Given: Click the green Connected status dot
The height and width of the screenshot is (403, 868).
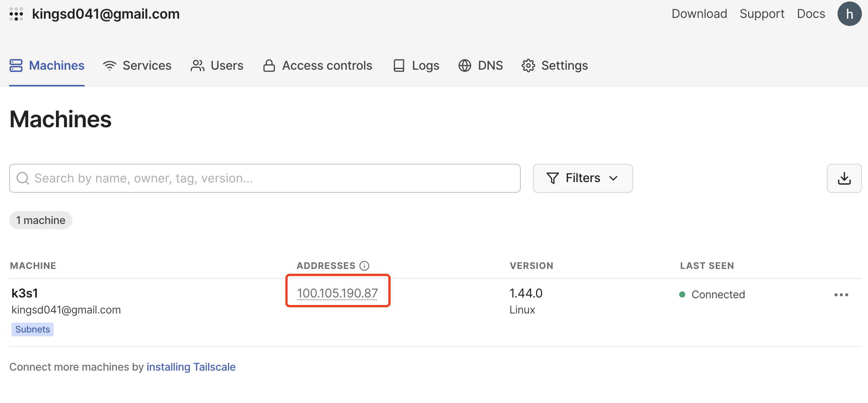Looking at the screenshot, I should coord(682,294).
